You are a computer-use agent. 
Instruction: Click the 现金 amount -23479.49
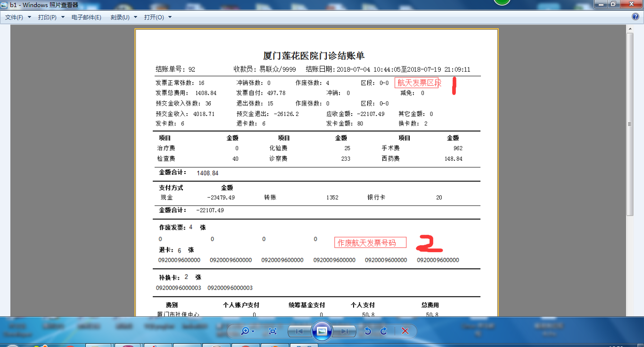point(221,198)
